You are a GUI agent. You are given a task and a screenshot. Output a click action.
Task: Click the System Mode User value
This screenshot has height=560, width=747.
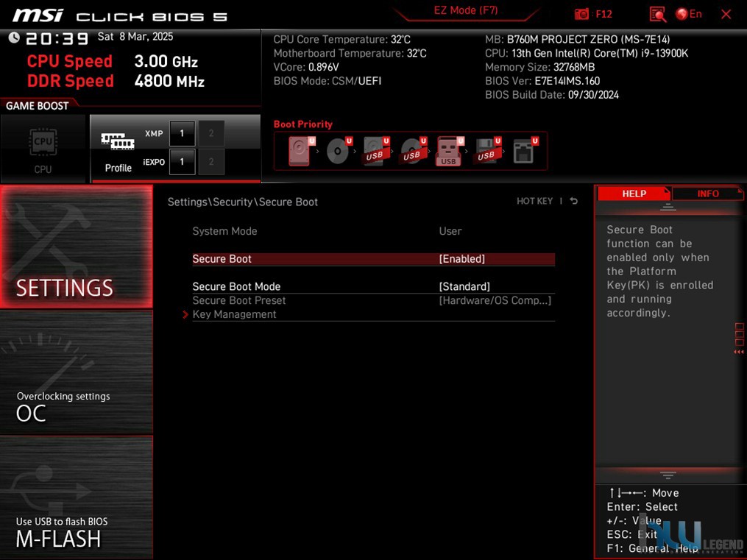click(450, 231)
